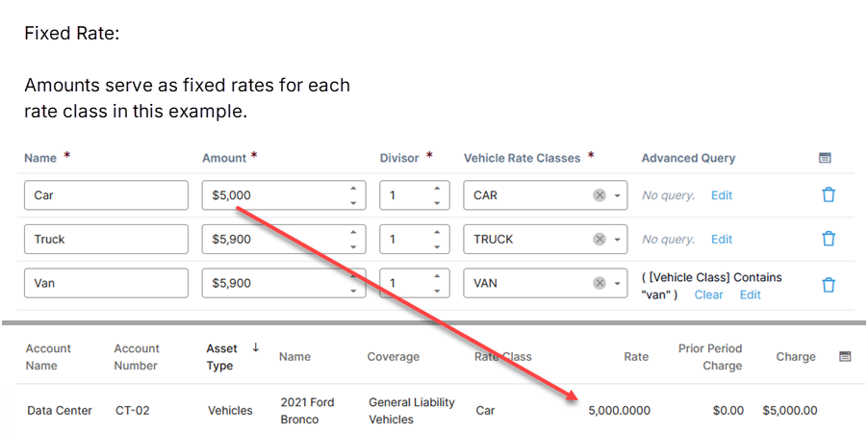Decrease the Truck divisor with stepper
868x434 pixels.
pyautogui.click(x=436, y=246)
